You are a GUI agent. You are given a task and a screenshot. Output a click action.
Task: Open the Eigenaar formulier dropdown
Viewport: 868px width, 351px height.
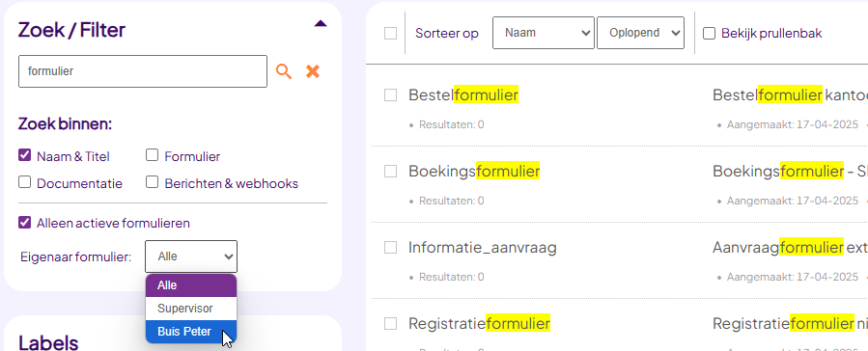191,256
